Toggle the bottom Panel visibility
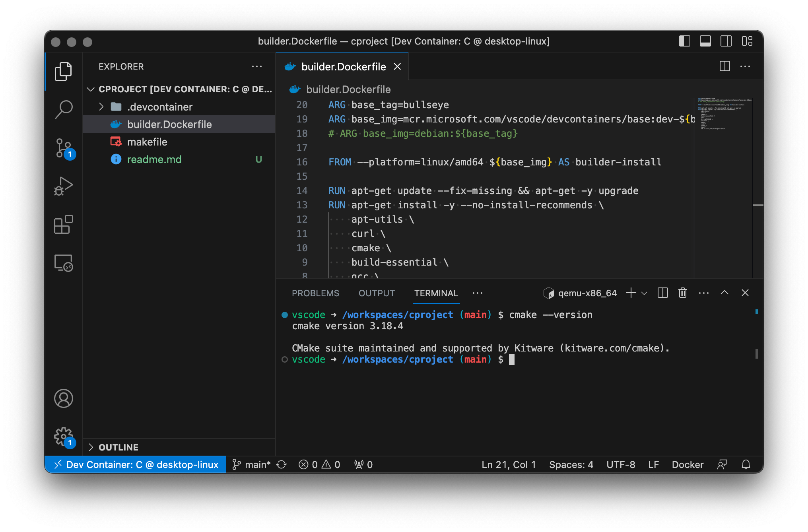Viewport: 808px width, 532px height. click(705, 41)
